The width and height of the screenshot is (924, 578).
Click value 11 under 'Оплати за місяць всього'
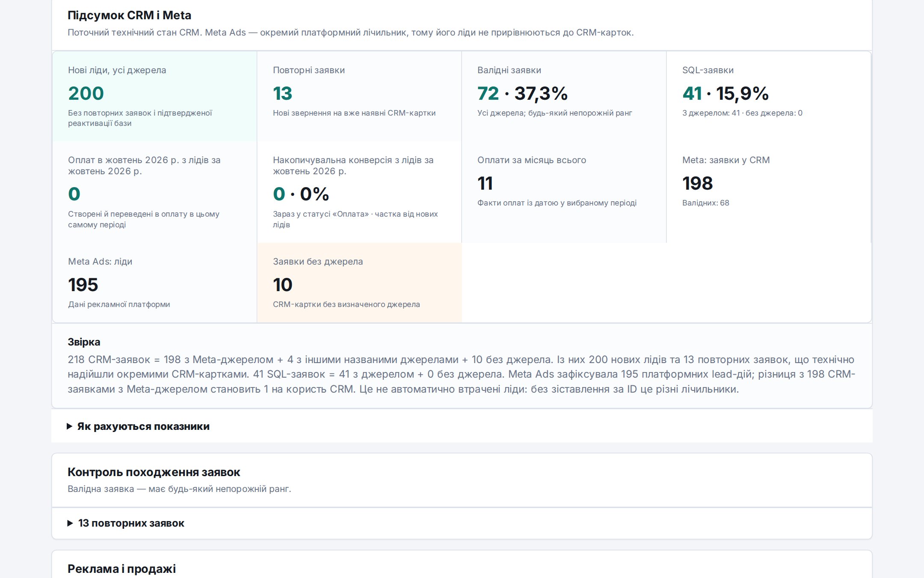tap(485, 183)
